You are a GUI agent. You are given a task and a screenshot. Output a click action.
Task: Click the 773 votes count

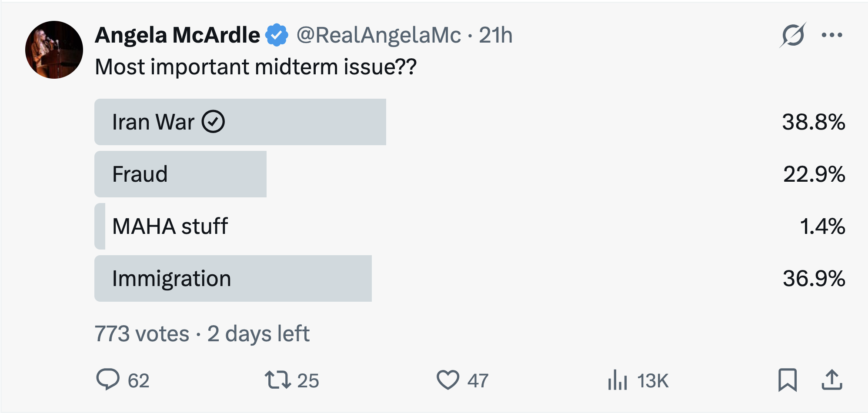tap(142, 334)
